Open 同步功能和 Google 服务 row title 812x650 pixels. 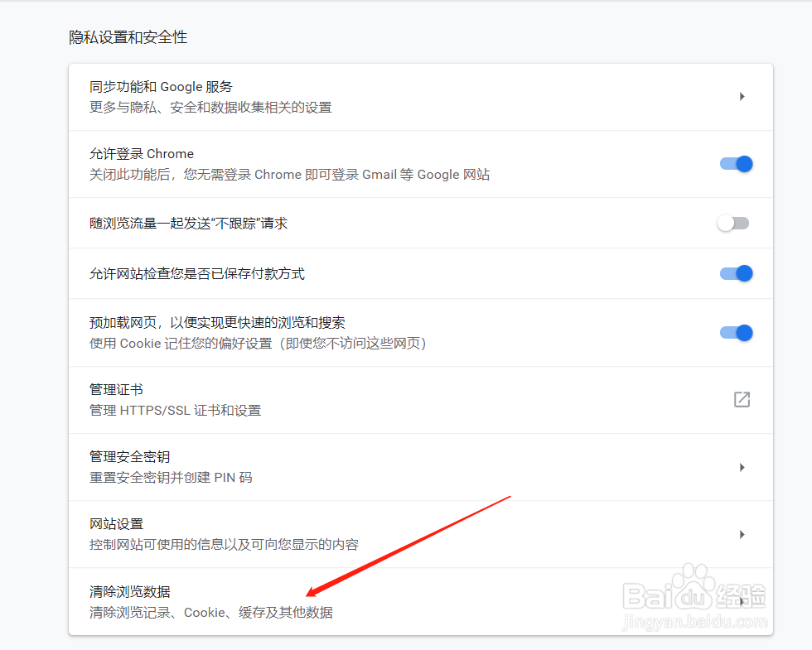pyautogui.click(x=161, y=86)
